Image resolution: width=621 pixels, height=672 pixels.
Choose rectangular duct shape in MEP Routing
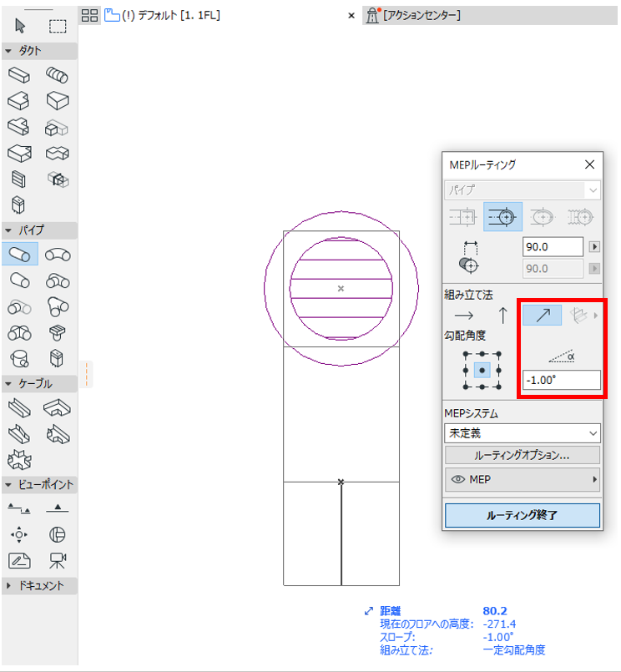(463, 217)
